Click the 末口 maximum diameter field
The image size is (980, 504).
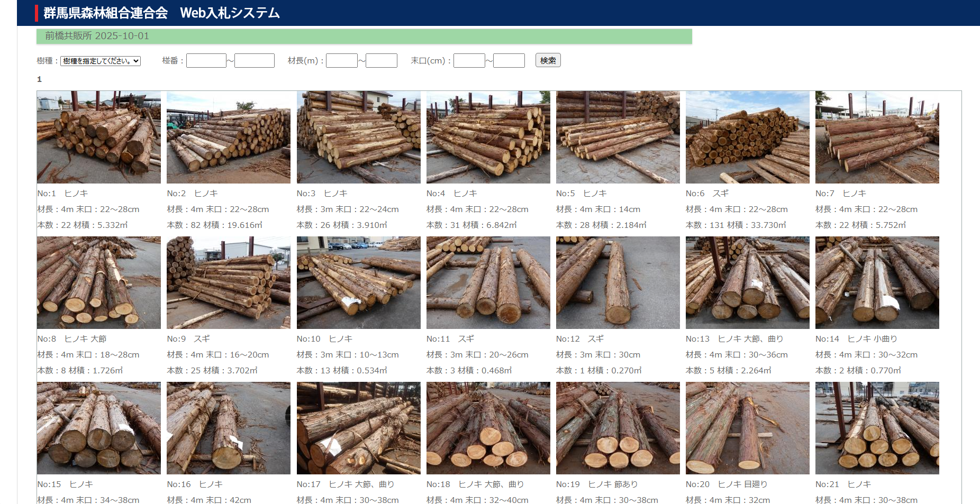pyautogui.click(x=509, y=61)
